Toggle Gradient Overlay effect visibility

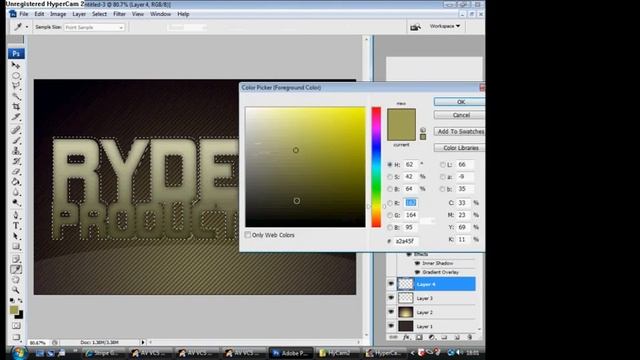point(417,272)
